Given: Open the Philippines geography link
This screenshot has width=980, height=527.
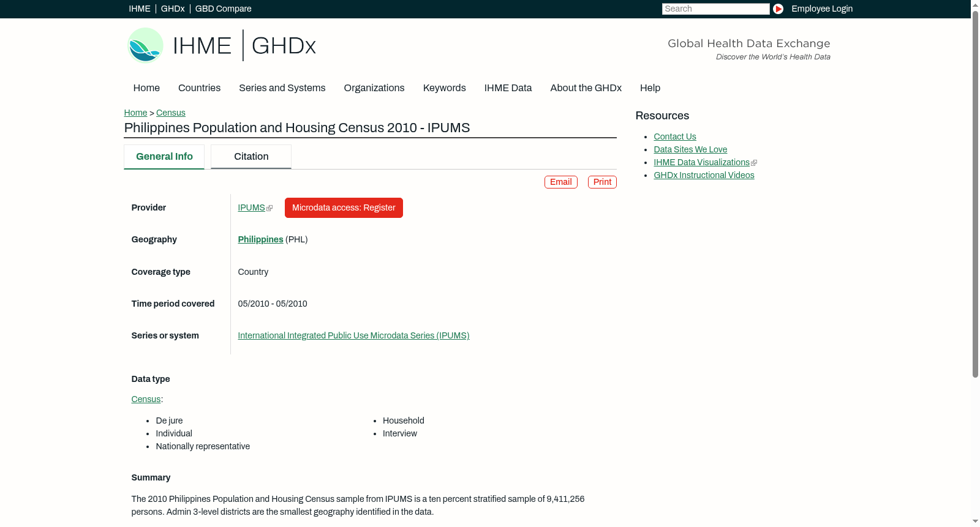Looking at the screenshot, I should coord(260,240).
